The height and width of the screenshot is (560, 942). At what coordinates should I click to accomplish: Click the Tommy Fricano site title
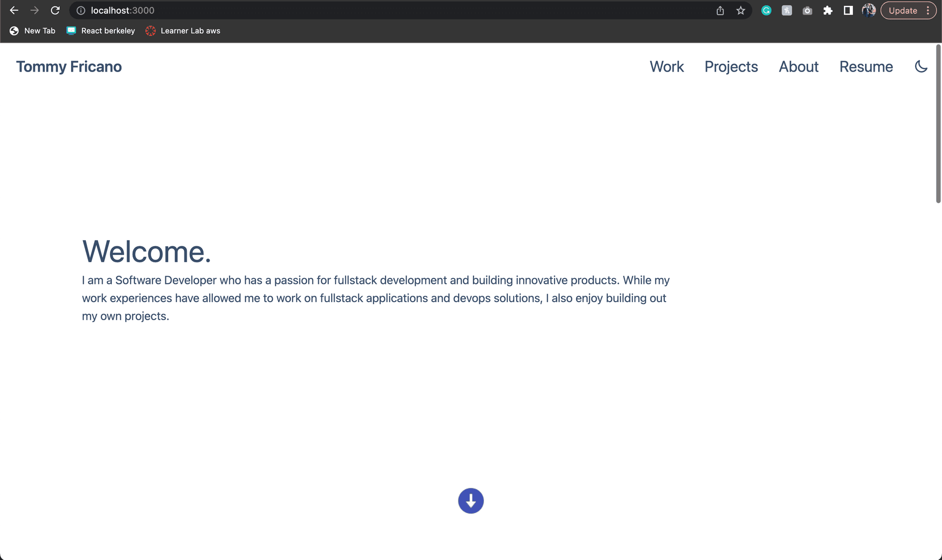click(x=69, y=67)
